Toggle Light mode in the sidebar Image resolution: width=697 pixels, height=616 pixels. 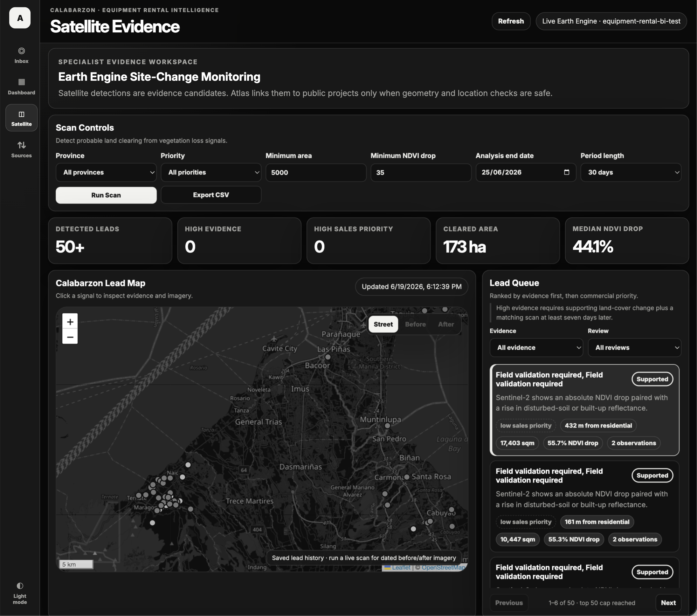coord(20,593)
